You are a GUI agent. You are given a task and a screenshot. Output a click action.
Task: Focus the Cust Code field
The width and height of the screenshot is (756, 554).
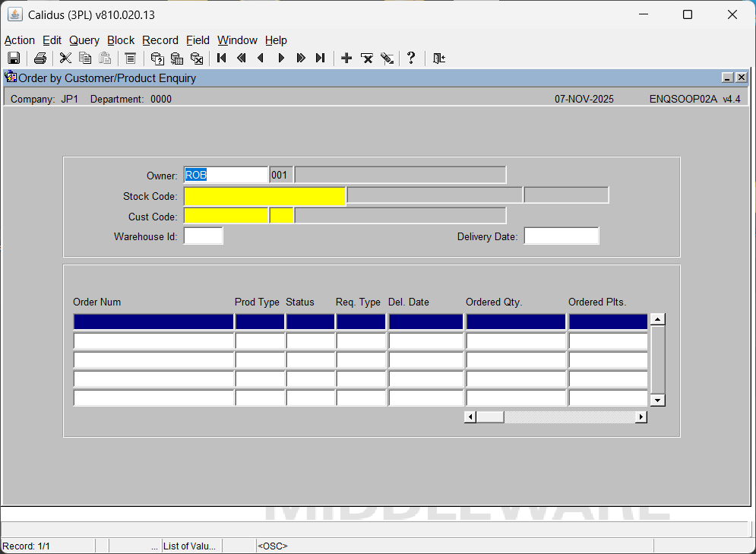click(226, 216)
